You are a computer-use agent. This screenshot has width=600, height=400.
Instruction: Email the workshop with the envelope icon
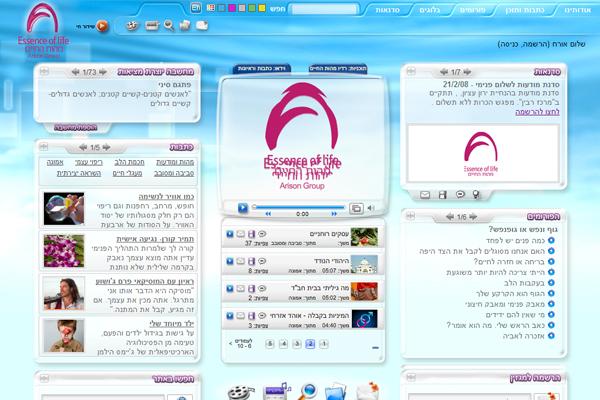[425, 195]
